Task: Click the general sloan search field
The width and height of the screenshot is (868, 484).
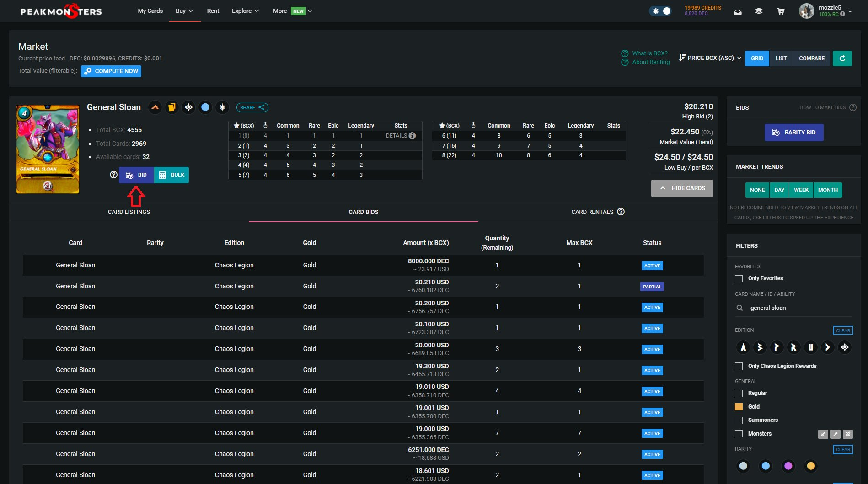Action: click(793, 308)
